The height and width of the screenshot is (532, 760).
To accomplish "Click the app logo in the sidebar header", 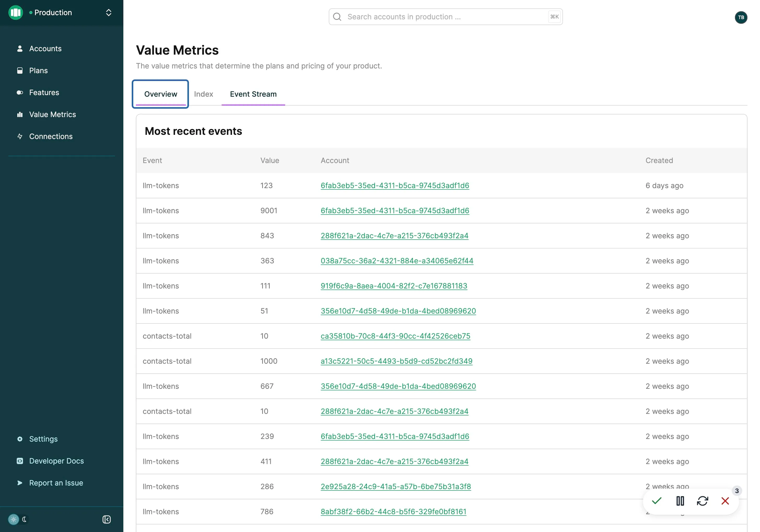I will (x=16, y=13).
